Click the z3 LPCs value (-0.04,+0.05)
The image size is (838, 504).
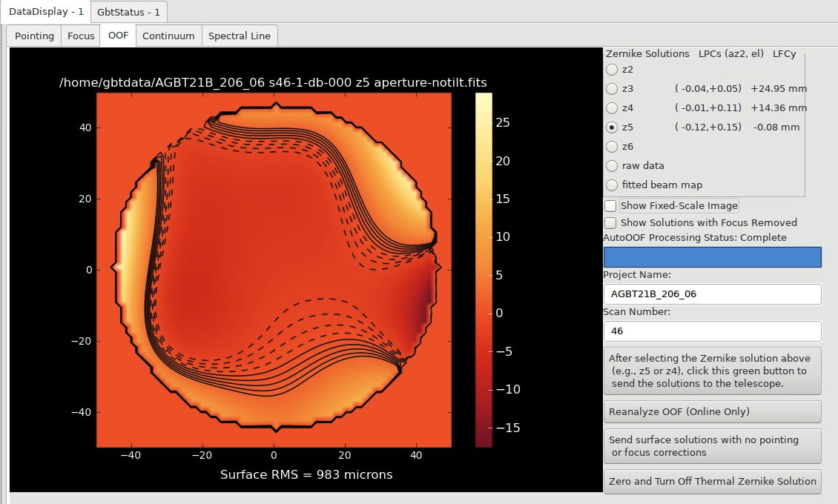(708, 89)
